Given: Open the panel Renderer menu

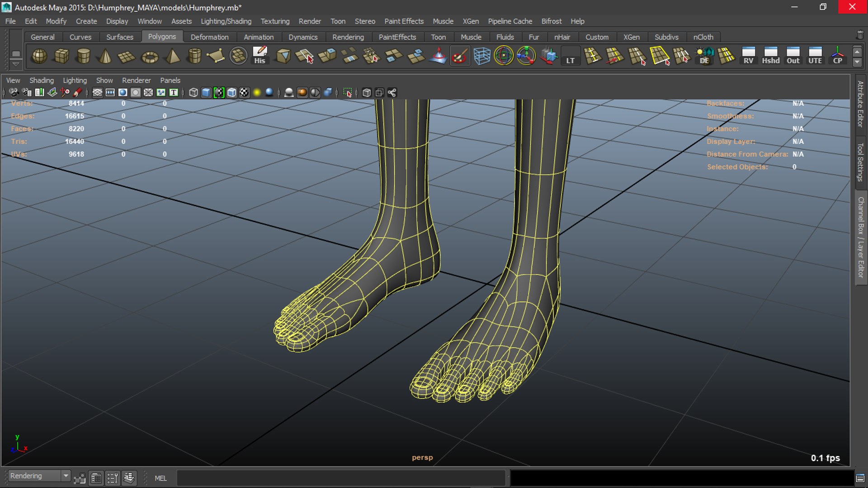Looking at the screenshot, I should point(137,80).
